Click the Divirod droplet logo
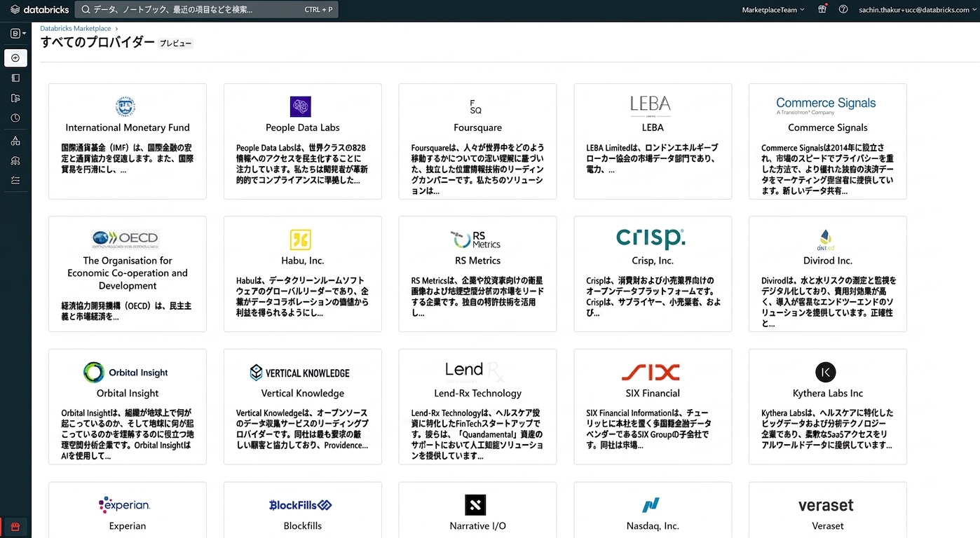 pos(826,240)
